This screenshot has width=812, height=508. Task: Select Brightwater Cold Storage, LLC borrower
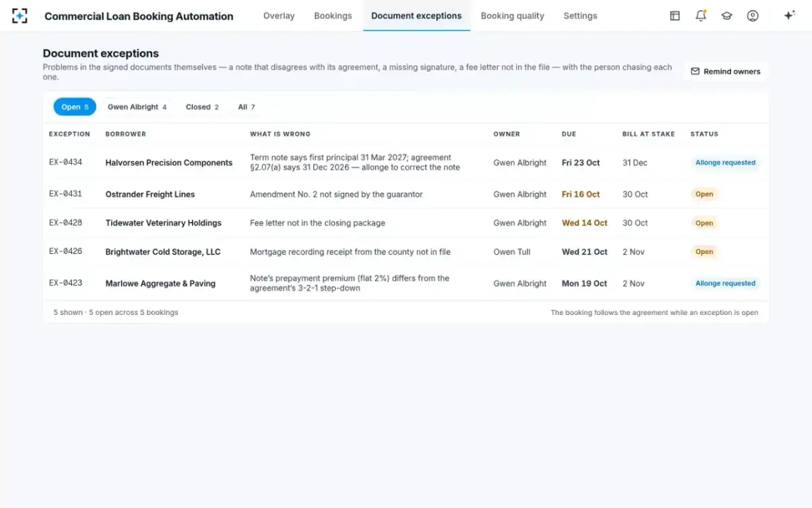point(163,252)
